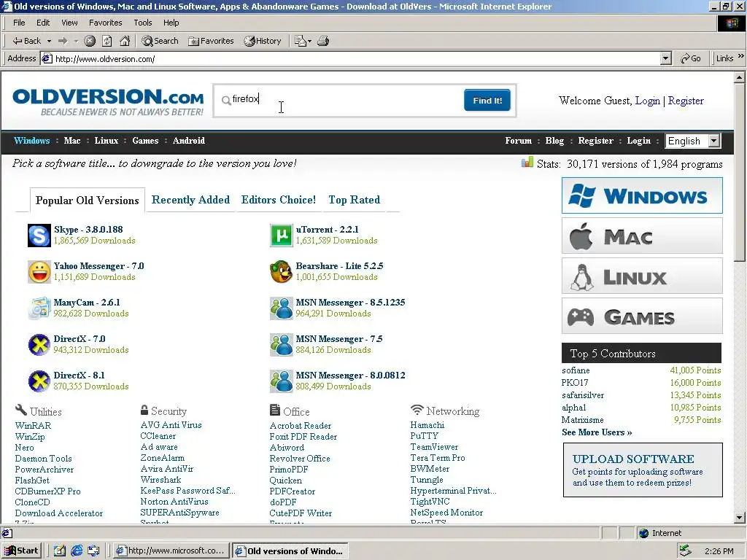Switch to the Top Rated tab
This screenshot has height=560, width=747.
click(354, 200)
